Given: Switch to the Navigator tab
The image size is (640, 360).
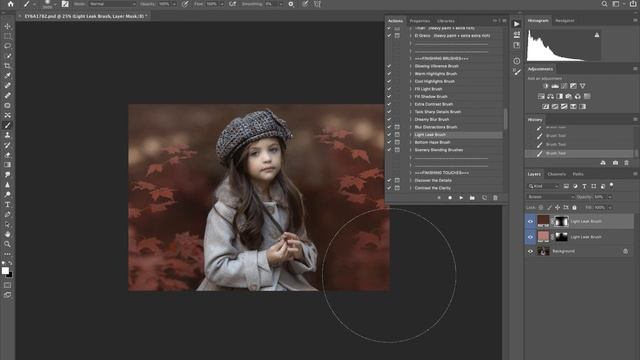Looking at the screenshot, I should (x=565, y=20).
